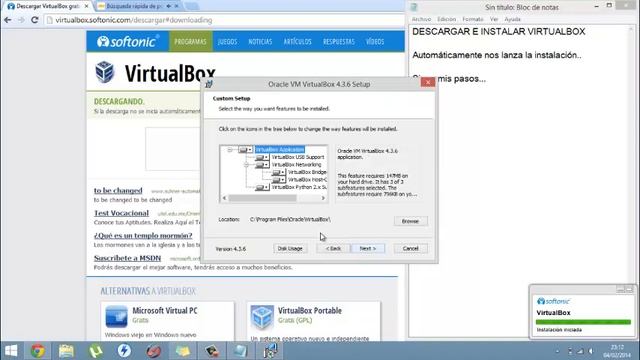Open the ARTÍCULOS section on Softonic
The image size is (640, 360).
click(298, 42)
